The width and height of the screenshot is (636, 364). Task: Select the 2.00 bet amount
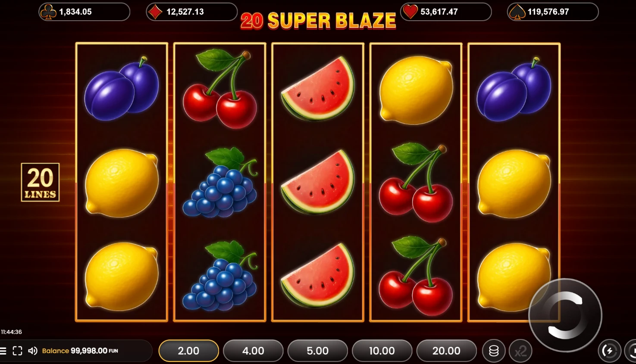point(189,351)
